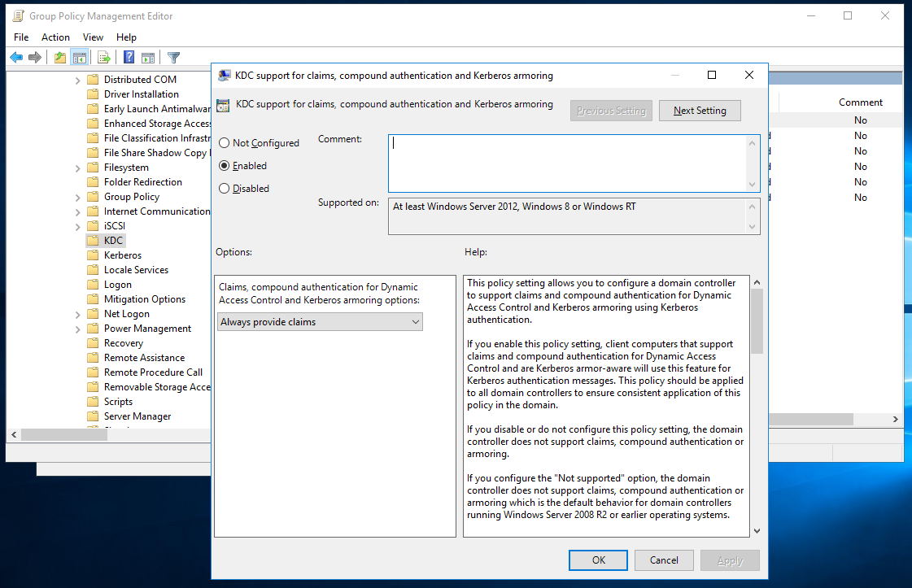Select the Not Configured radio button
Viewport: 912px width, 588px height.
pyautogui.click(x=224, y=143)
